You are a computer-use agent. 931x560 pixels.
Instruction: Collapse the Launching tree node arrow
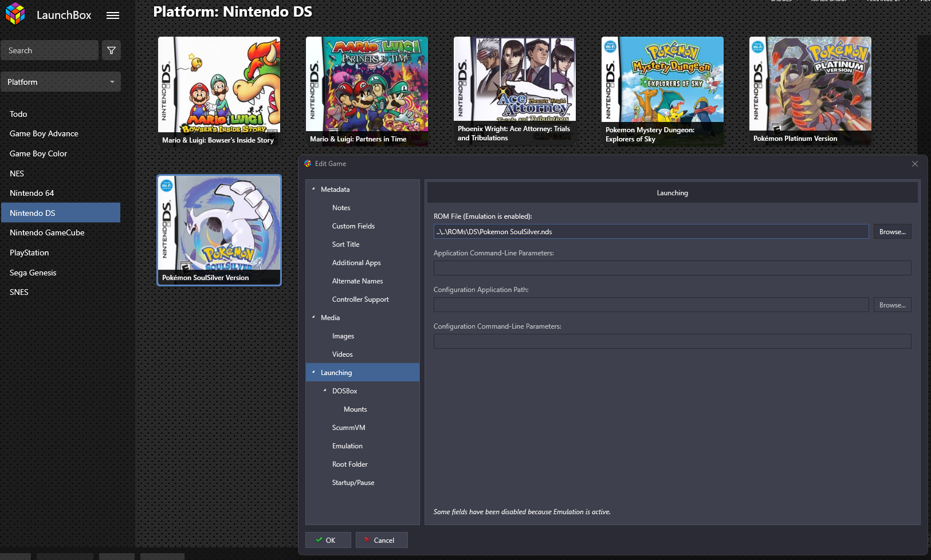(313, 372)
